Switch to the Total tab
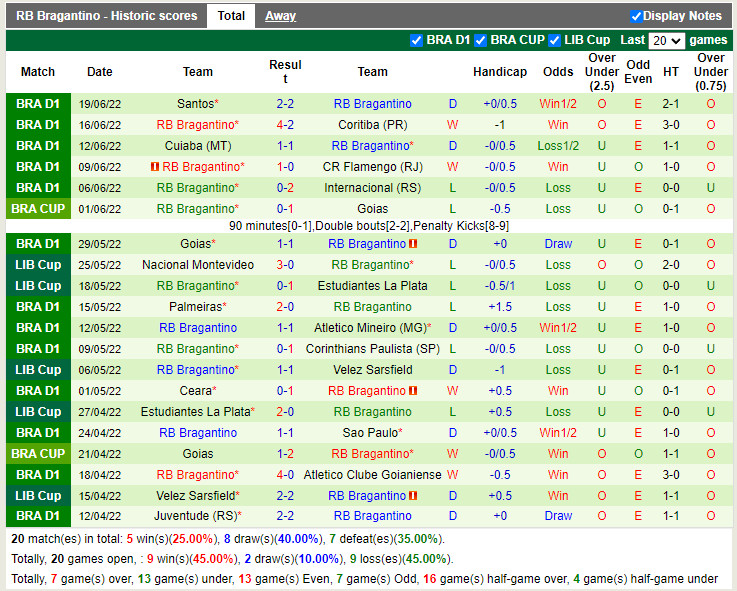Viewport: 737px width, 591px height. (231, 16)
